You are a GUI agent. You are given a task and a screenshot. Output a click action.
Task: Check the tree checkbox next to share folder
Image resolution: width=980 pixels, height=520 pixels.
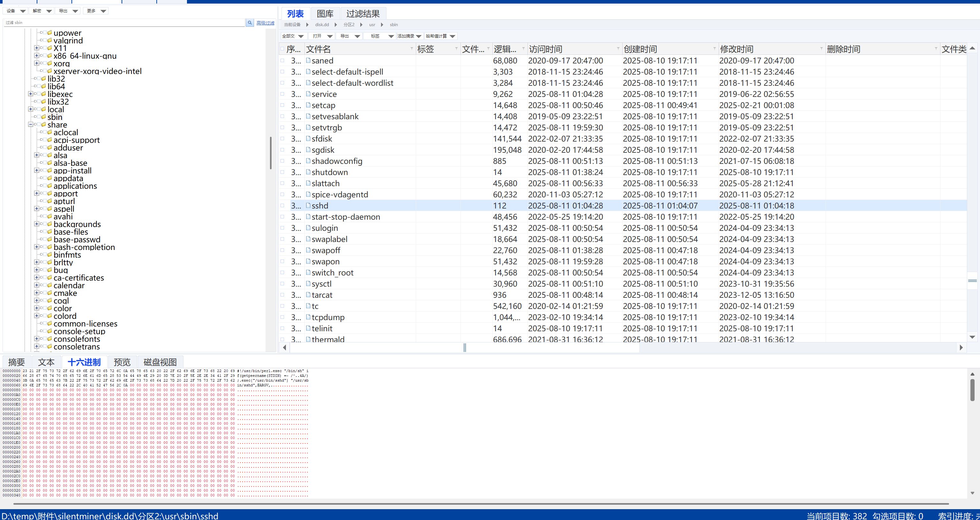coord(38,125)
